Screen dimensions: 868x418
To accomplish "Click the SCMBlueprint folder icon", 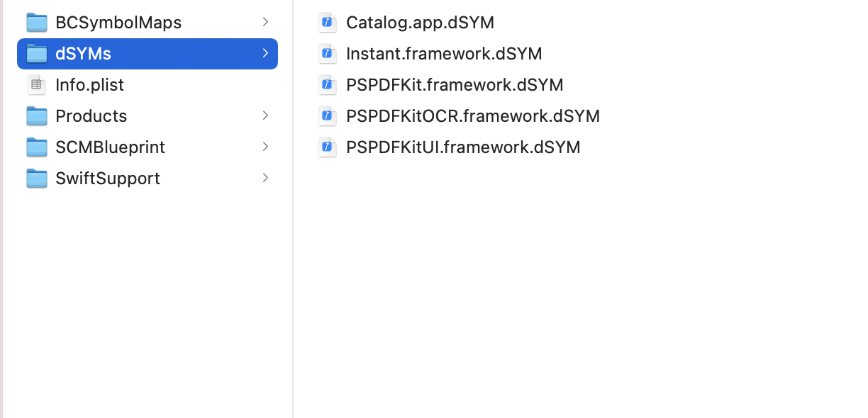I will [36, 147].
